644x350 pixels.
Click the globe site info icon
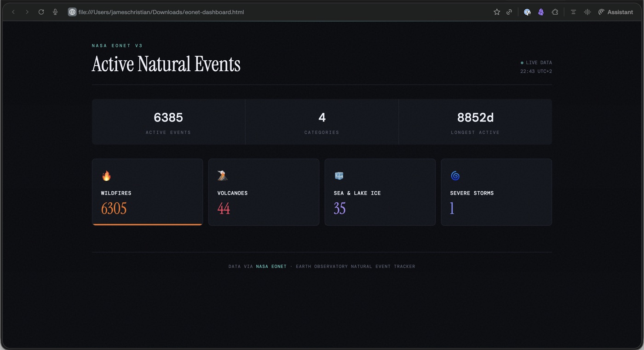pos(72,12)
